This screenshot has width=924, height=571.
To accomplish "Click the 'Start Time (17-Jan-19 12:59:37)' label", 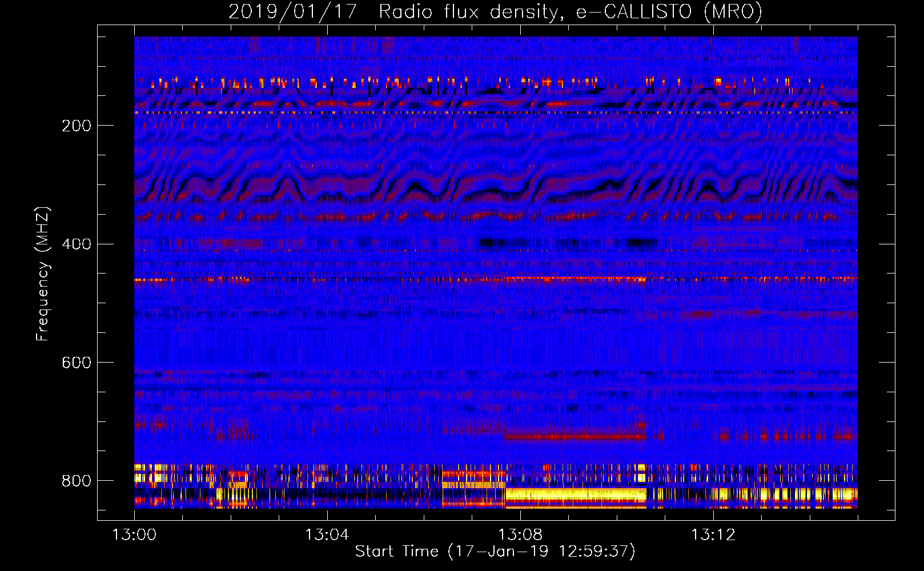I will pyautogui.click(x=495, y=552).
